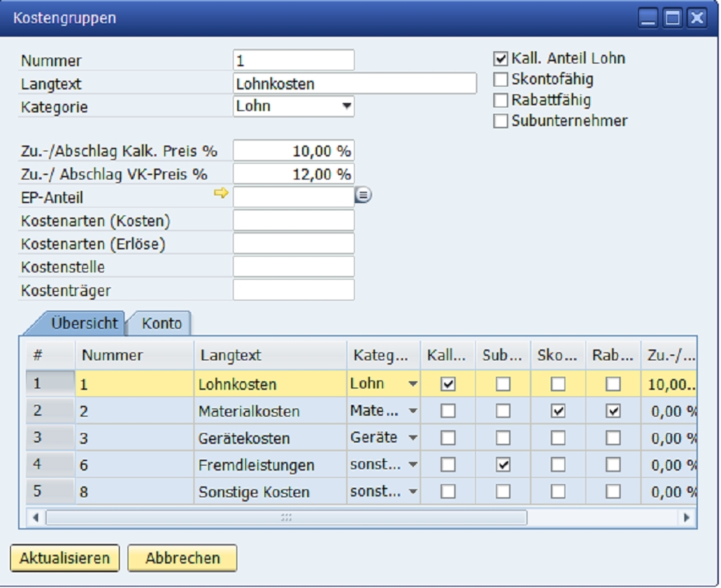Maximize the Kostengruppen window
The width and height of the screenshot is (721, 588).
(x=672, y=19)
